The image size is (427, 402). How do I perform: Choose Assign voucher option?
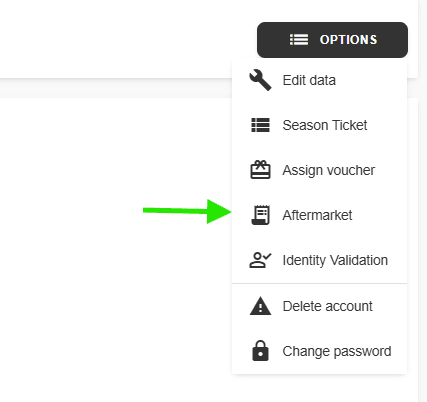(319, 170)
